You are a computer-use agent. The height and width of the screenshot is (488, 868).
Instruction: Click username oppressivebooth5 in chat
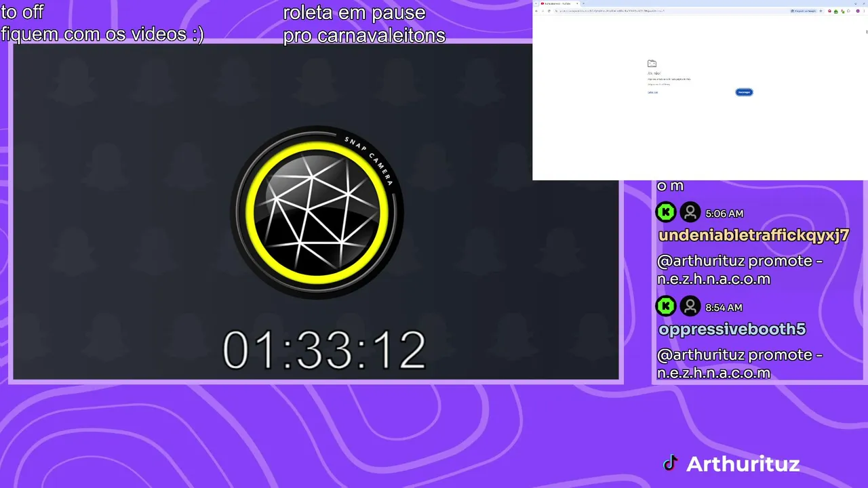pos(732,329)
